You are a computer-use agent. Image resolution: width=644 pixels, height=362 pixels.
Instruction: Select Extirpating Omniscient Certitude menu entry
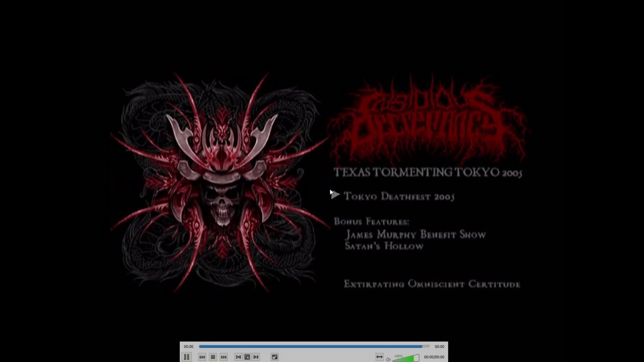point(432,284)
